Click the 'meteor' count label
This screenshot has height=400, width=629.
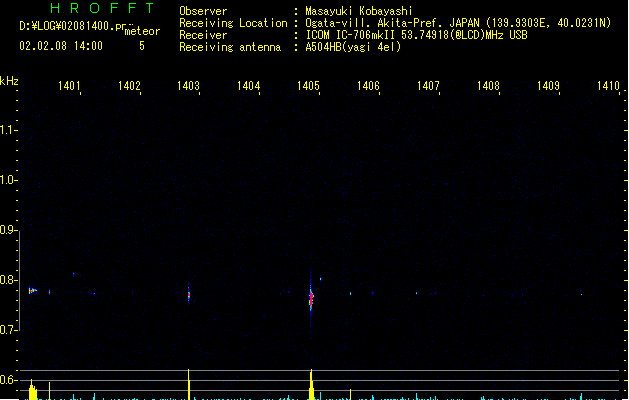142,31
